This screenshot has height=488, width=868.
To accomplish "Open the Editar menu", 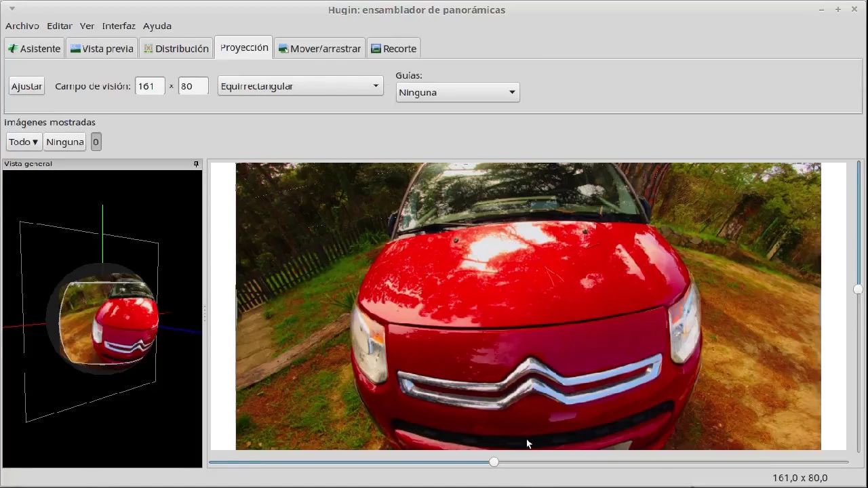I will [x=59, y=26].
